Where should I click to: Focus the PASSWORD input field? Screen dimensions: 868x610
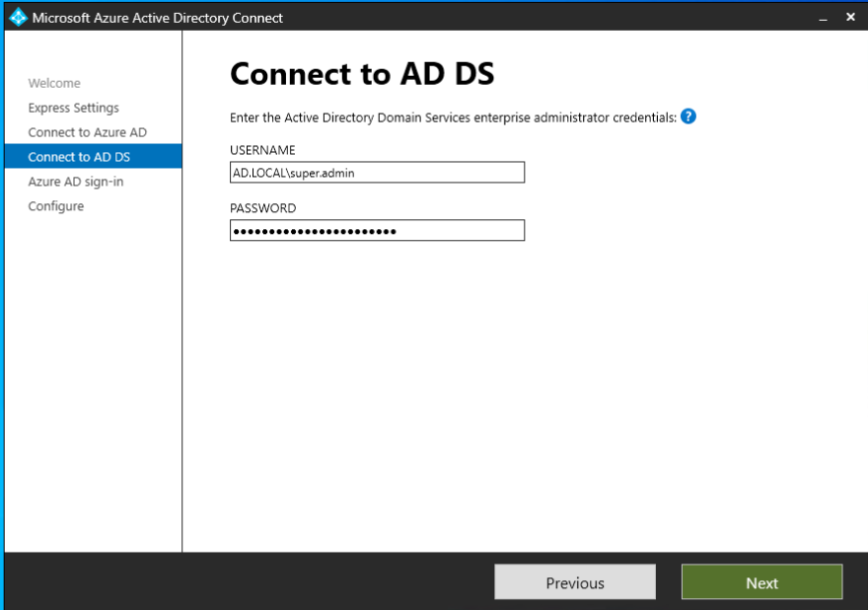point(377,230)
